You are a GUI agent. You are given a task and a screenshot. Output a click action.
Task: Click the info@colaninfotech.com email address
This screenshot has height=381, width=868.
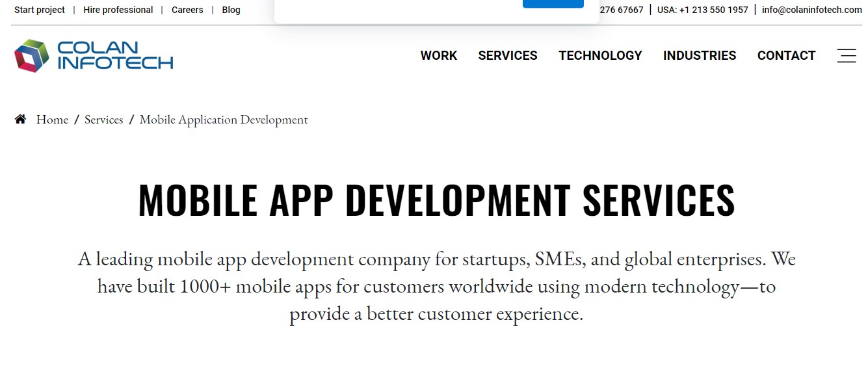click(811, 10)
